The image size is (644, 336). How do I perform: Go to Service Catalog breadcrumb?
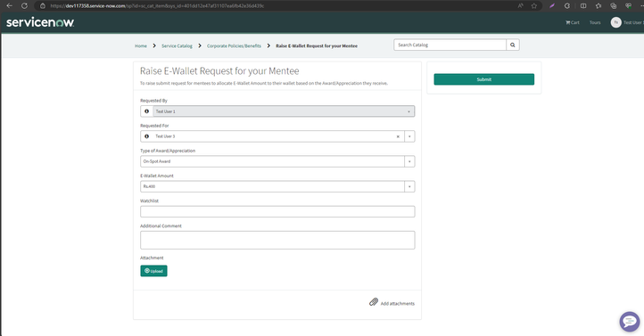click(177, 46)
